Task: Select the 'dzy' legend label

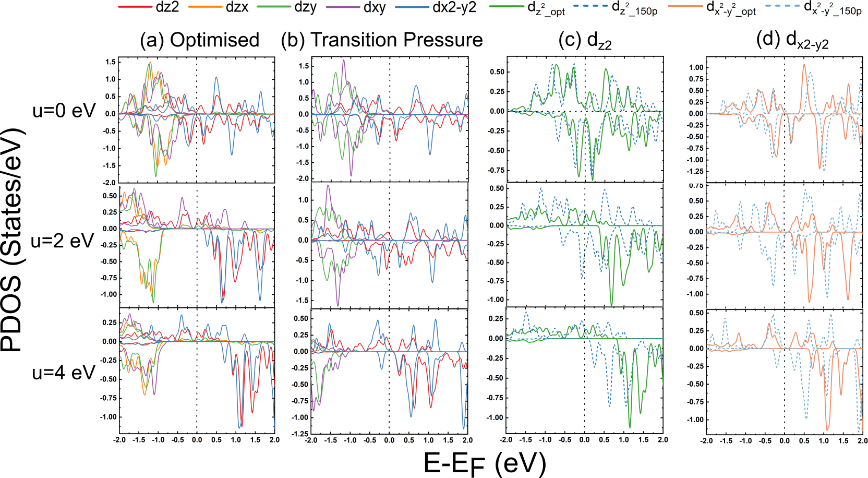Action: (306, 7)
